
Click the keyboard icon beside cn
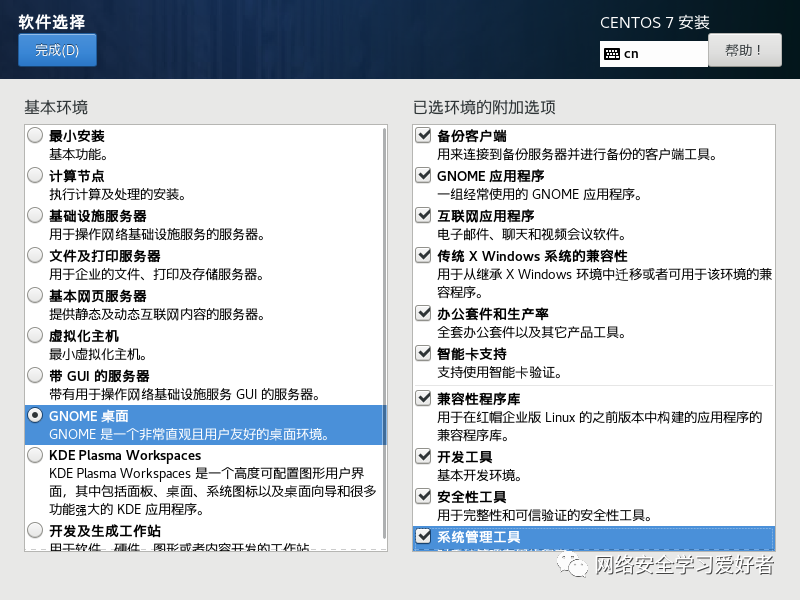pyautogui.click(x=612, y=54)
